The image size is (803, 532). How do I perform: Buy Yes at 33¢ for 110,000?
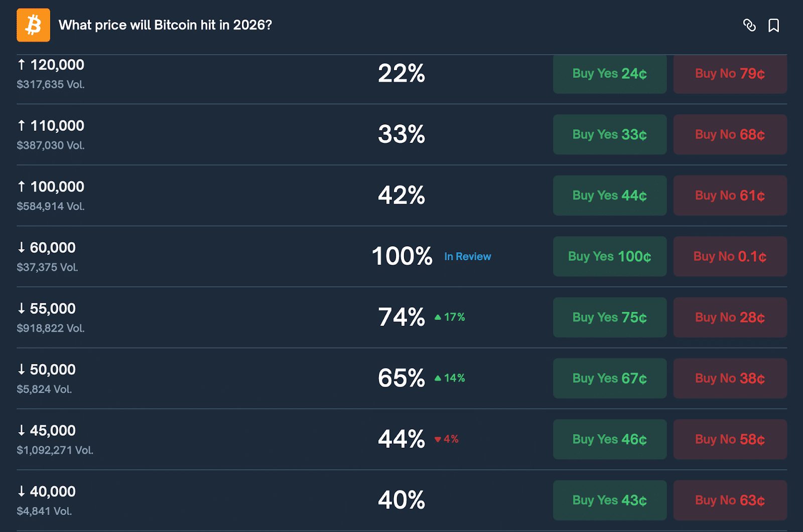(x=609, y=134)
